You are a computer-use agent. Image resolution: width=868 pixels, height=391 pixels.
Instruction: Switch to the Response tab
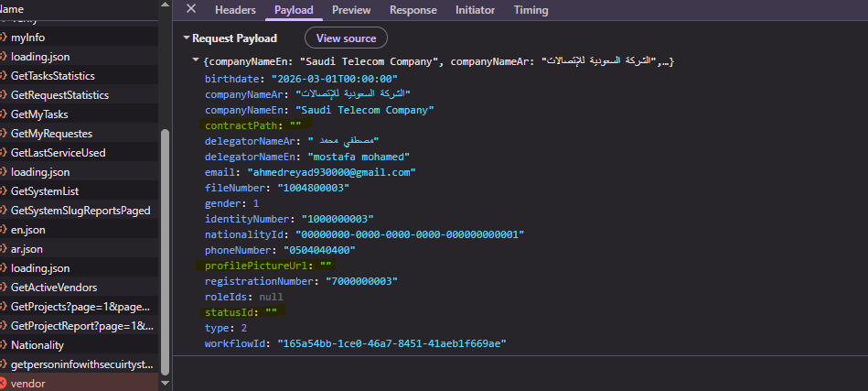click(x=413, y=10)
